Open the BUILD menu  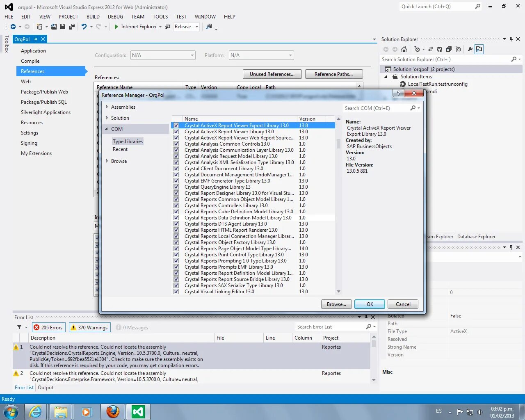[93, 17]
